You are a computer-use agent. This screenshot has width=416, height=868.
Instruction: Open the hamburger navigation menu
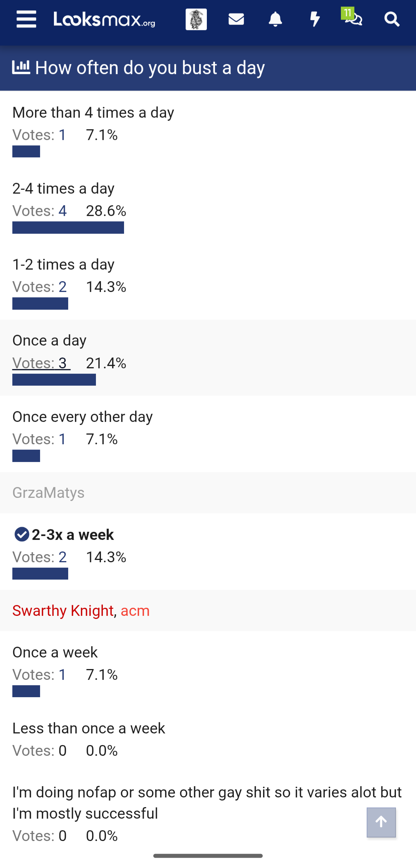[x=26, y=19]
